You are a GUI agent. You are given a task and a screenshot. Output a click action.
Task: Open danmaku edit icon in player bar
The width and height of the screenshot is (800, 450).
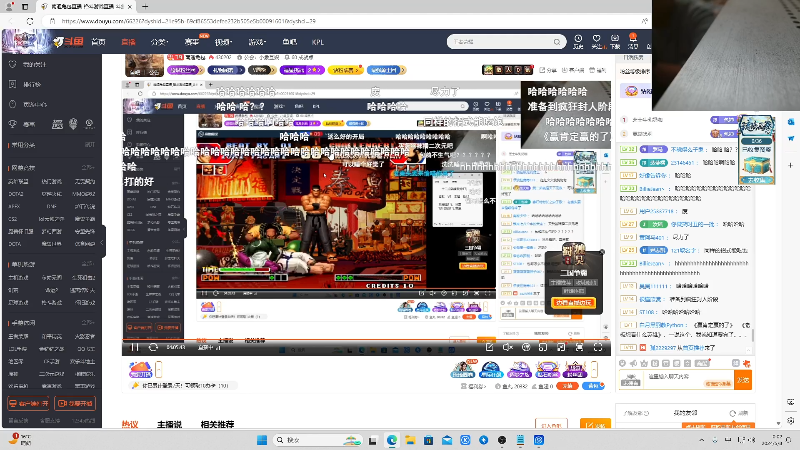pos(489,347)
